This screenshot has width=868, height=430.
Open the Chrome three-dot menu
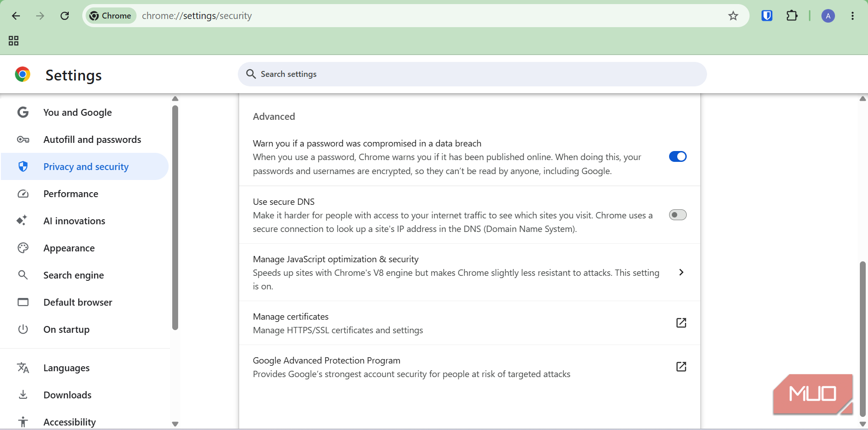[853, 16]
